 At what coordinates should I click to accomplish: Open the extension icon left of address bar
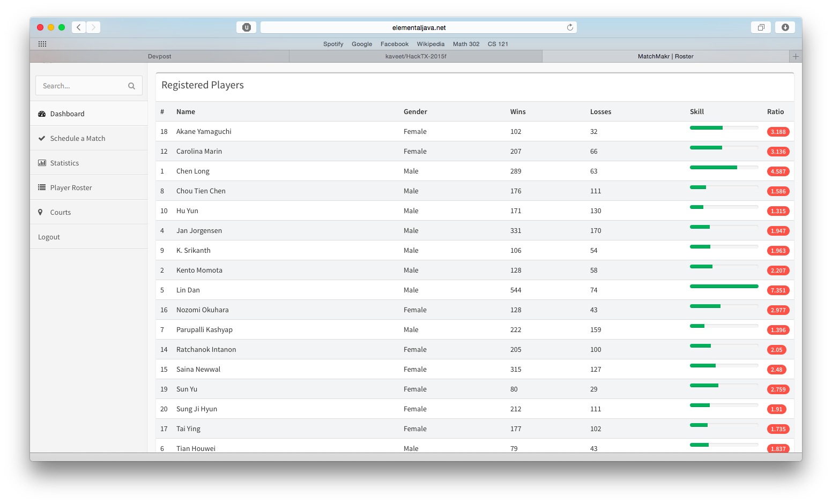(x=246, y=27)
